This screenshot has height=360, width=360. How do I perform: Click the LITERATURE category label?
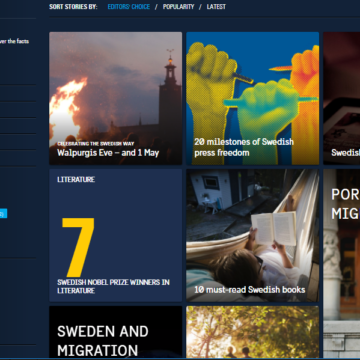pyautogui.click(x=76, y=179)
